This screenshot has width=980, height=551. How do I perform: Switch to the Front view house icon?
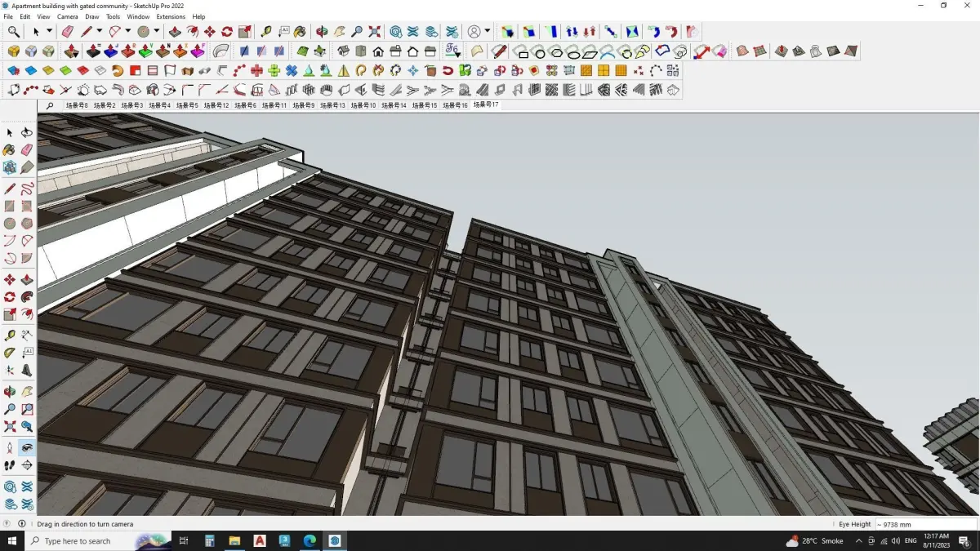[378, 51]
